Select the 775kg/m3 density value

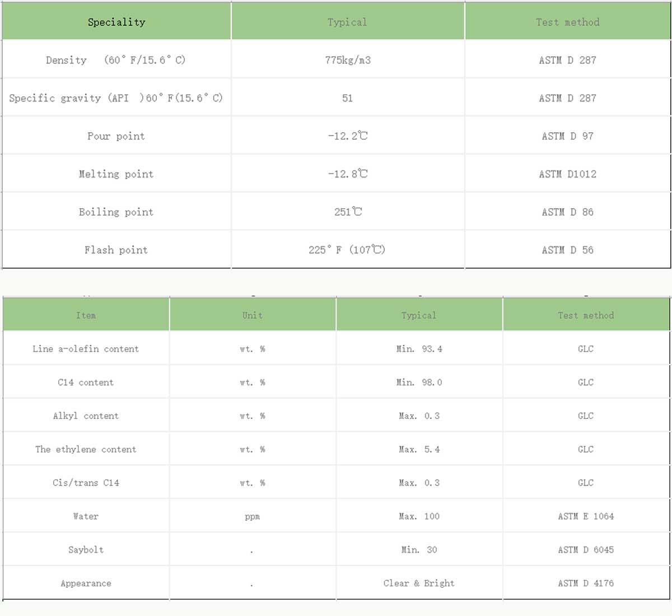(348, 60)
